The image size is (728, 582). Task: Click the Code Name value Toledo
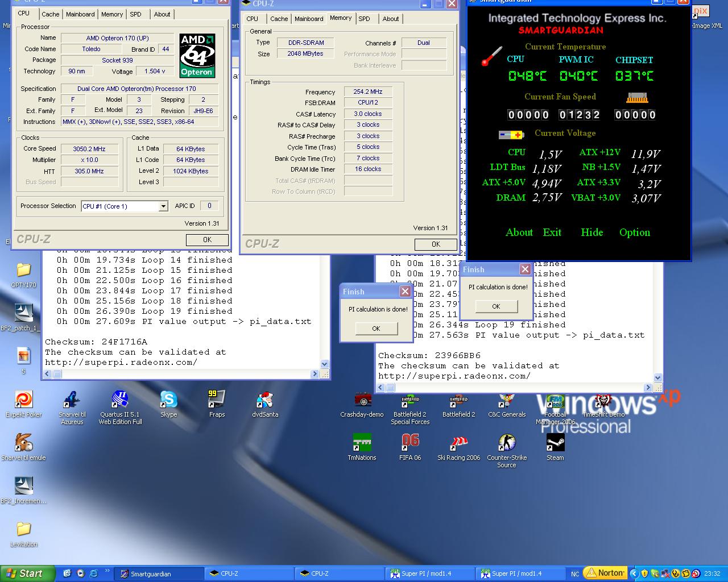(x=91, y=49)
